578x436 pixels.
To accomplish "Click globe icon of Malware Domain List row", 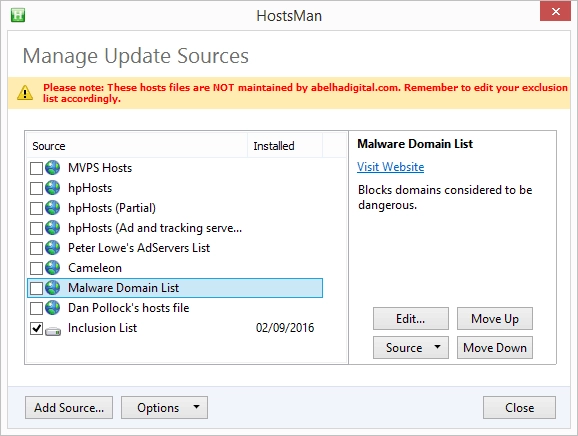I will pos(53,287).
